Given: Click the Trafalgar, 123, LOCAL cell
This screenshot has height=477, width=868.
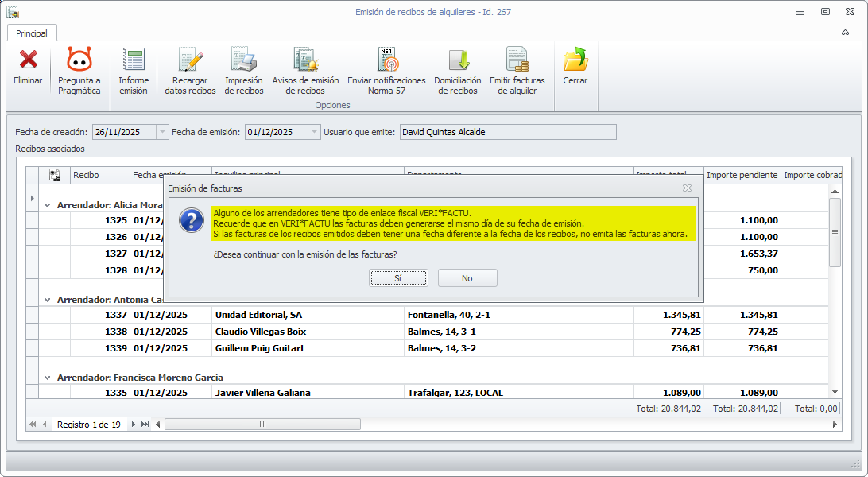Looking at the screenshot, I should (519, 393).
